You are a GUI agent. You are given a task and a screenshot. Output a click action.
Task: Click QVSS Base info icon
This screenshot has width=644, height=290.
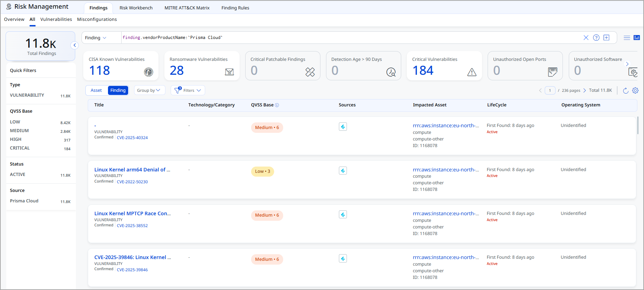[x=277, y=105]
